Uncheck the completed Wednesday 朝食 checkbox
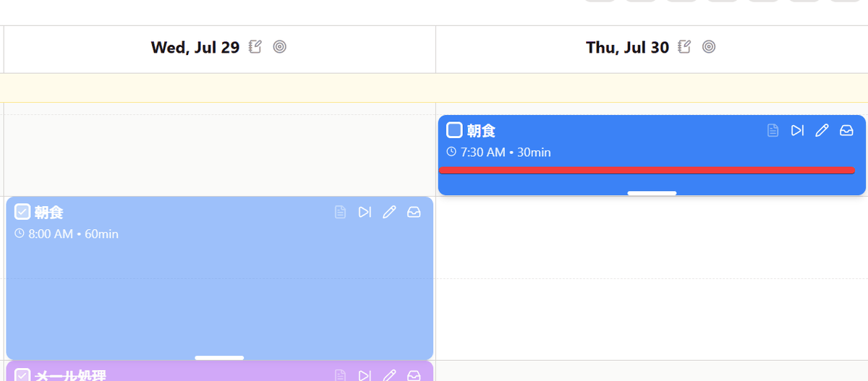This screenshot has height=381, width=868. [22, 212]
